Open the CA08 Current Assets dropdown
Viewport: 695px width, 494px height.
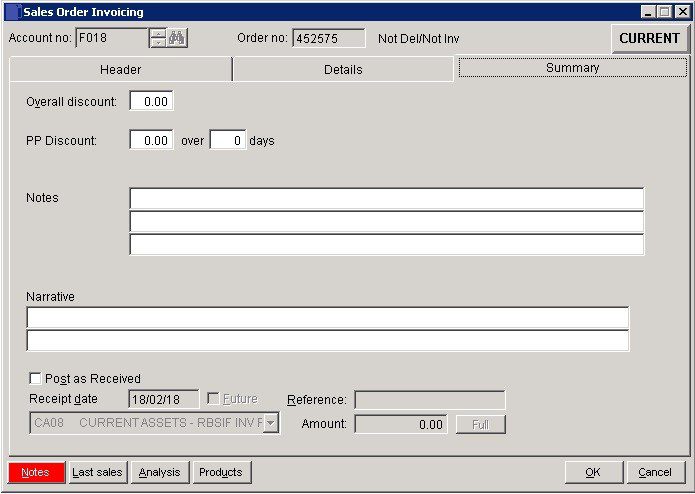[271, 423]
